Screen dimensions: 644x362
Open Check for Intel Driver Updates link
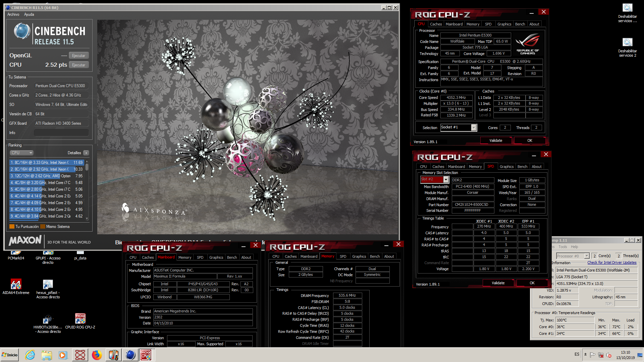coord(611,262)
